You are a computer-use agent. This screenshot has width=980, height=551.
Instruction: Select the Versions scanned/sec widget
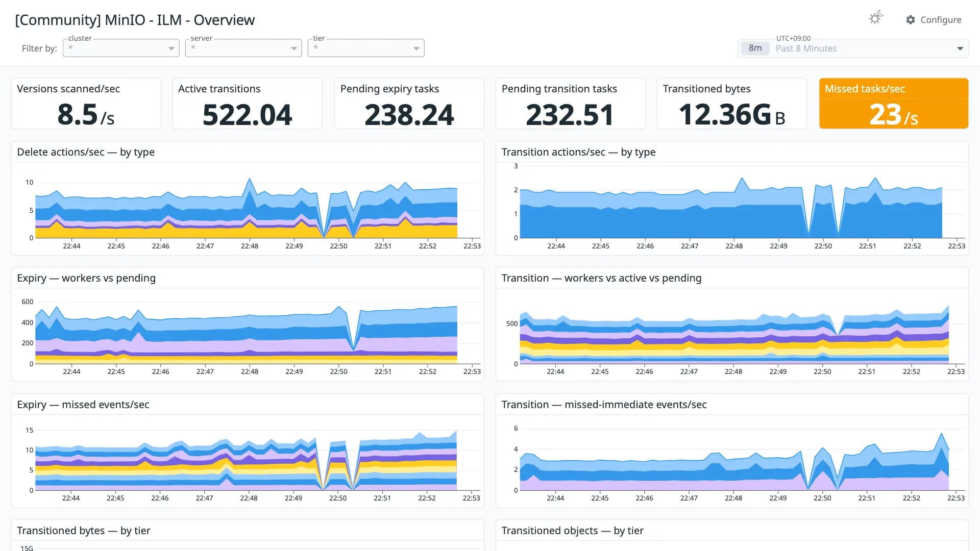(86, 104)
